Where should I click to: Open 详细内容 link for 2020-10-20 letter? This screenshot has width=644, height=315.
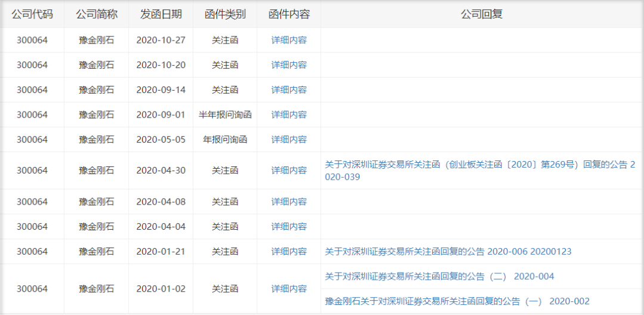point(289,65)
